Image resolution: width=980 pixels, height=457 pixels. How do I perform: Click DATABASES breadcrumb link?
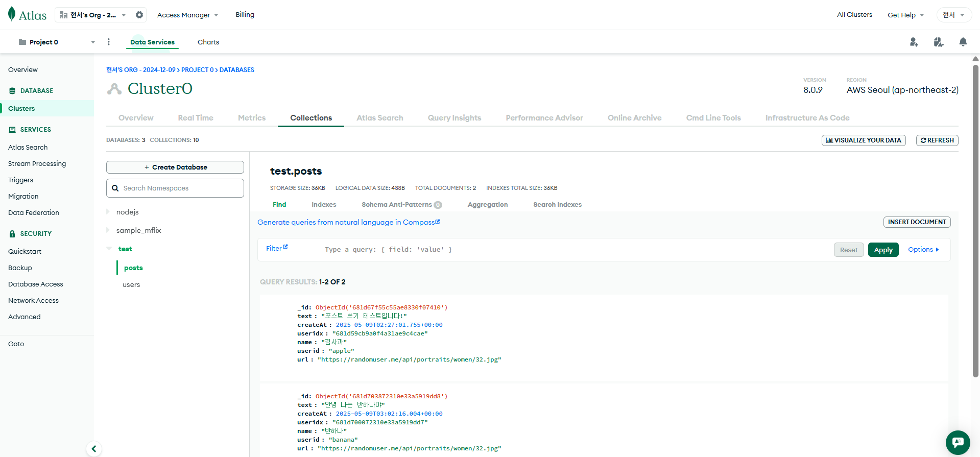(237, 70)
